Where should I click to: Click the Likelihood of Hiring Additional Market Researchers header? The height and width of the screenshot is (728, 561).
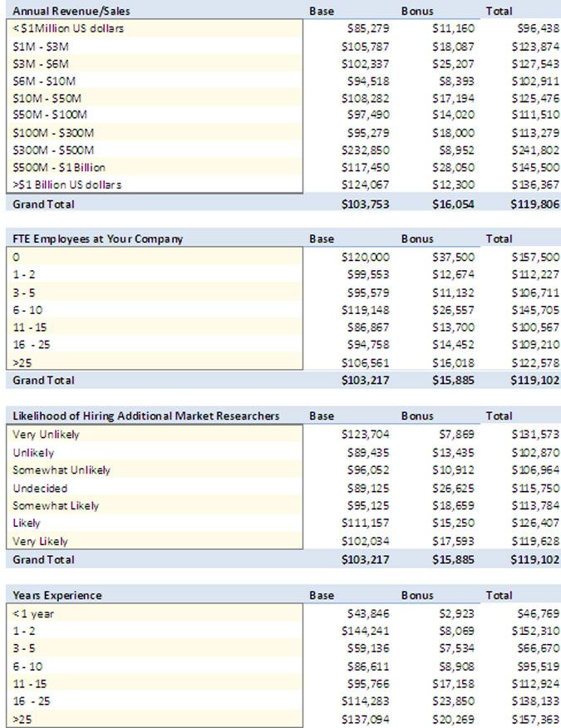[x=145, y=416]
